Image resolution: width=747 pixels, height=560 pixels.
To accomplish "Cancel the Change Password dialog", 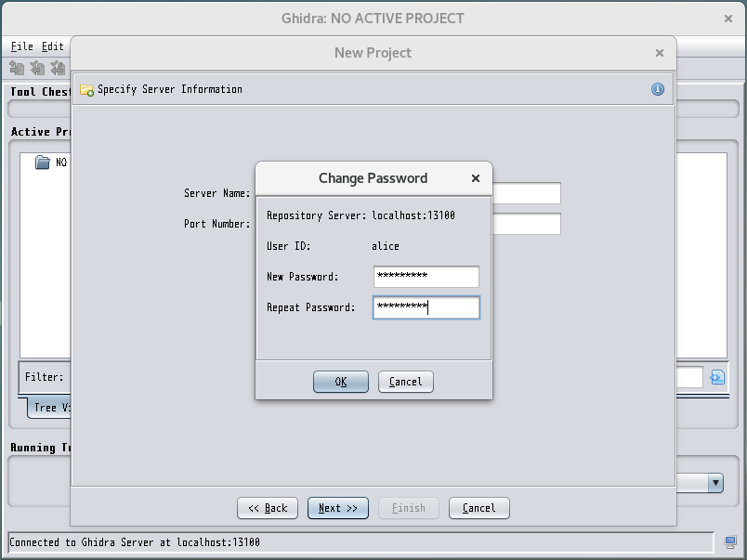I will click(x=405, y=382).
